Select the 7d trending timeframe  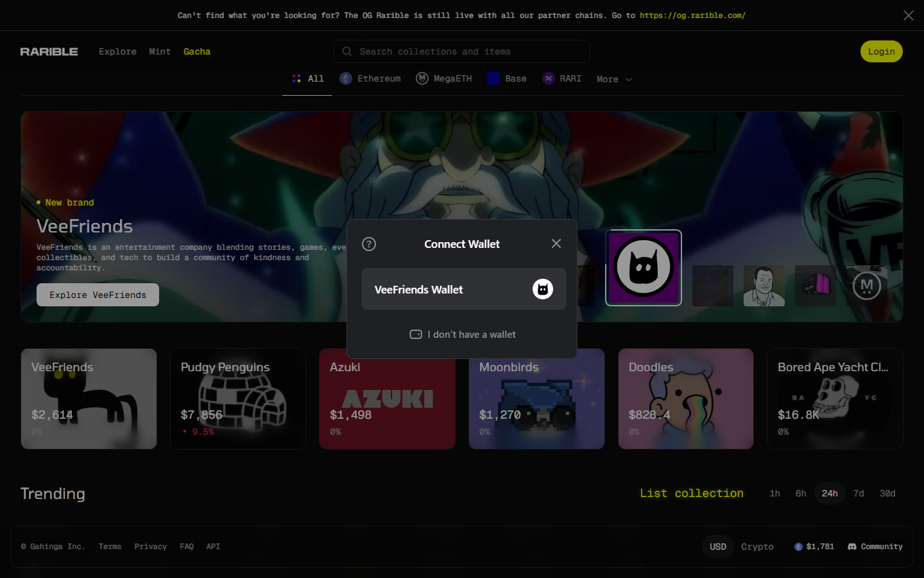point(859,493)
